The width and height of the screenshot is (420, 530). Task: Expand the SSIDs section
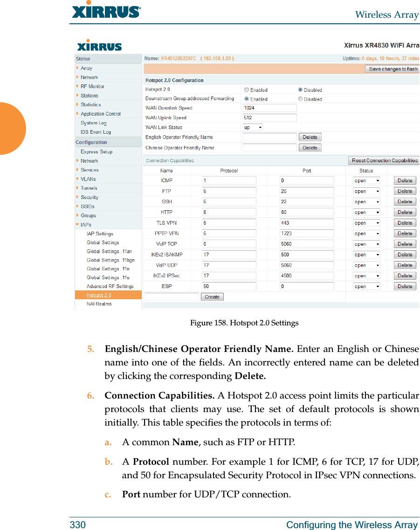[x=89, y=206]
